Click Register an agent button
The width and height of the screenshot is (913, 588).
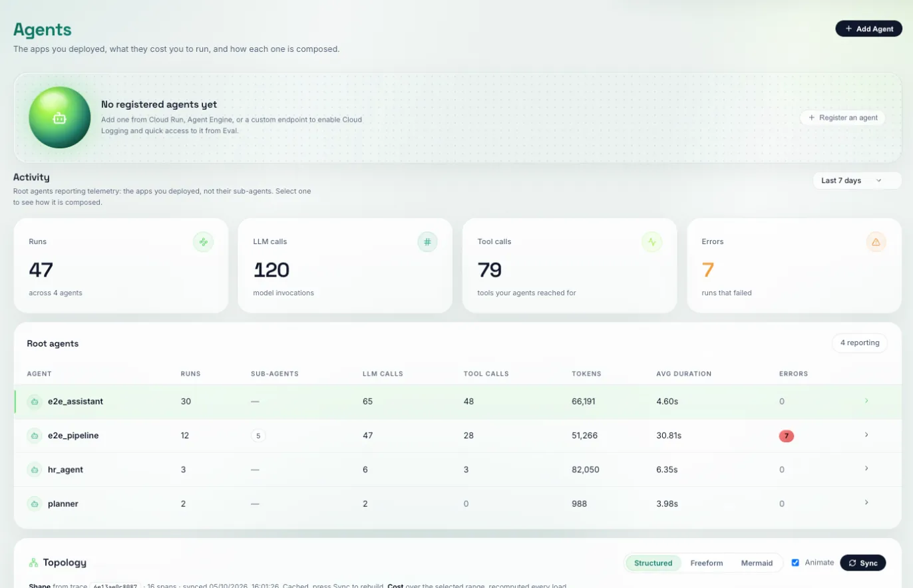click(842, 118)
